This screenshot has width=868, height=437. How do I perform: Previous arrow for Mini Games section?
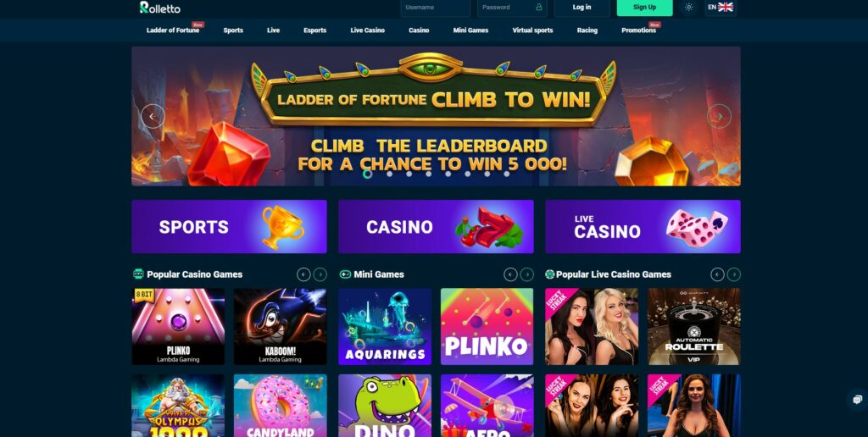(510, 274)
